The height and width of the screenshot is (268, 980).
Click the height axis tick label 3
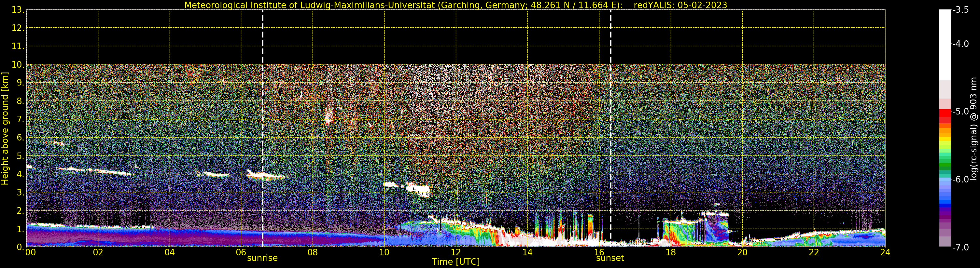[20, 192]
